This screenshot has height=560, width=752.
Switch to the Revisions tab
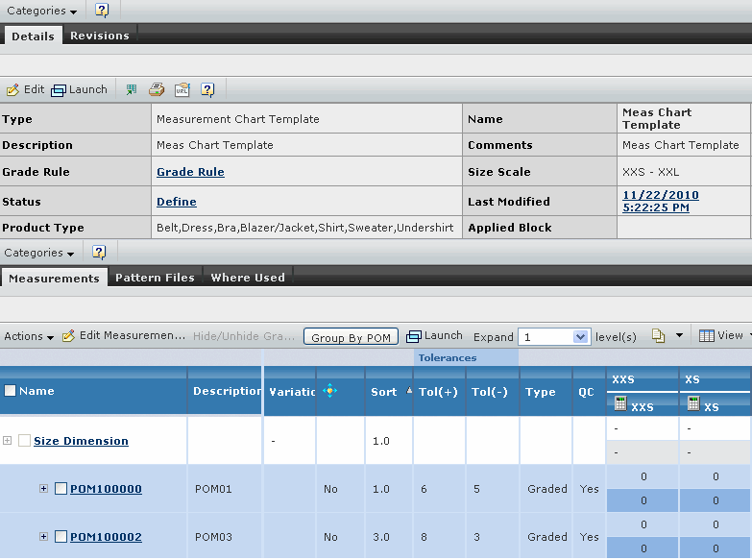click(100, 36)
